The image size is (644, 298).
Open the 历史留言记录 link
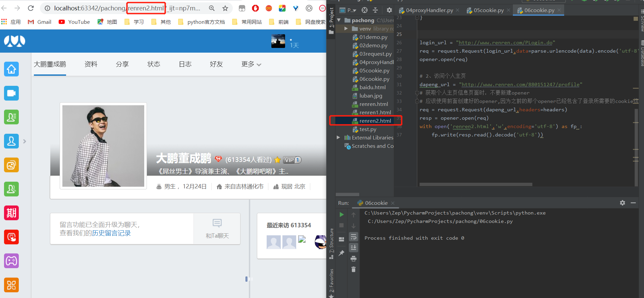click(x=111, y=233)
